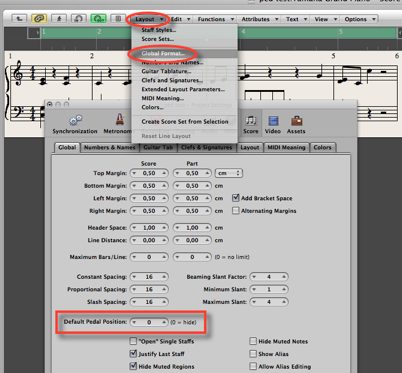Open the Metronome settings pane
The image size is (402, 373).
point(118,124)
